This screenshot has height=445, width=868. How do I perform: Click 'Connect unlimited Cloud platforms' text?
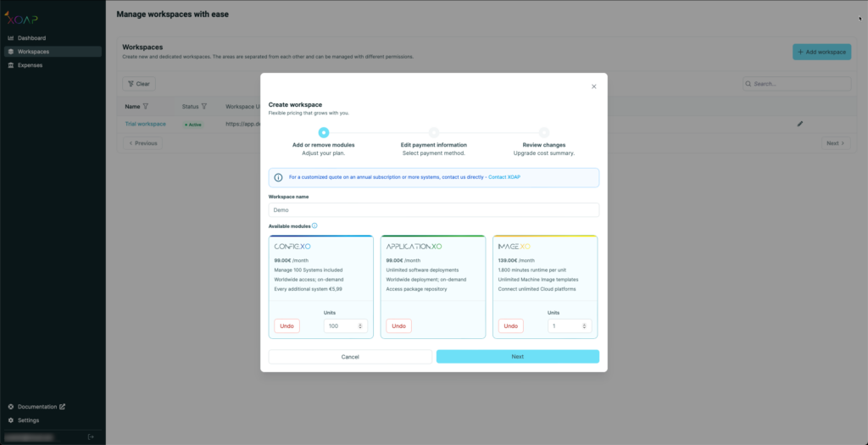pos(537,289)
